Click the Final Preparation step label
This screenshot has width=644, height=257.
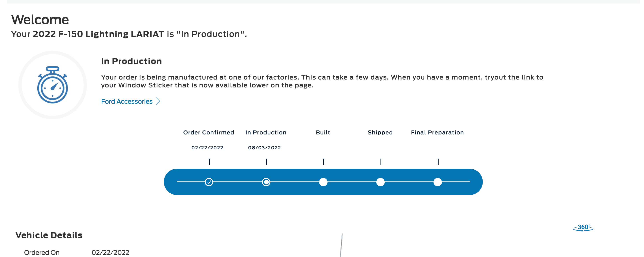(x=437, y=132)
